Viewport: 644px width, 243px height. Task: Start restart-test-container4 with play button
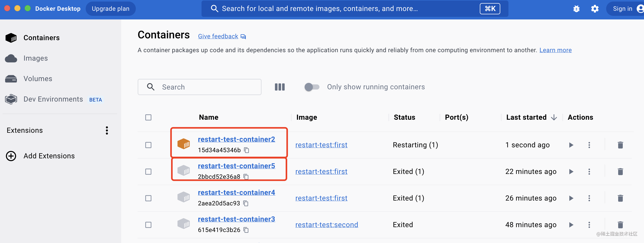[x=571, y=198]
